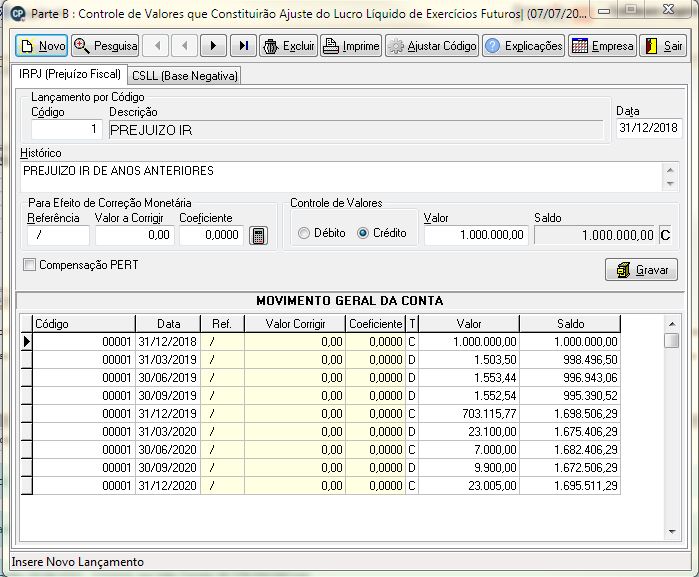Jump to last record arrow

click(x=243, y=46)
